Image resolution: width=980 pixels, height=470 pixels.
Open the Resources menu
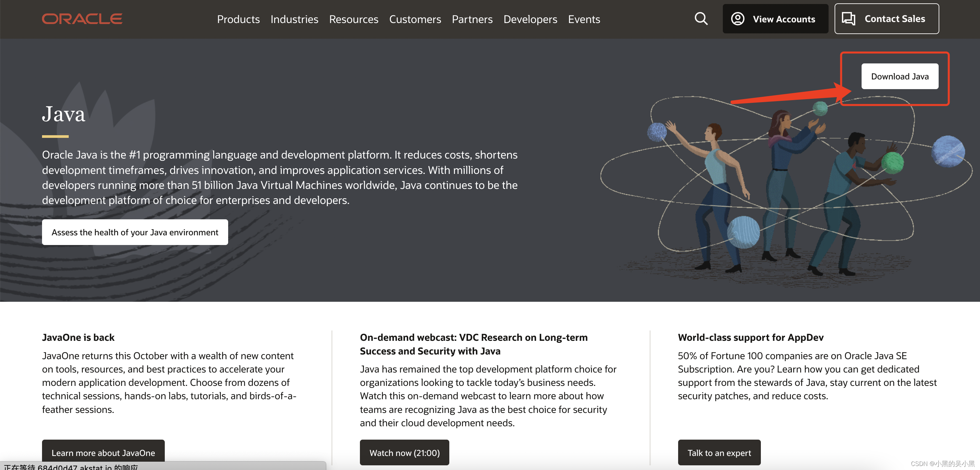click(x=354, y=19)
